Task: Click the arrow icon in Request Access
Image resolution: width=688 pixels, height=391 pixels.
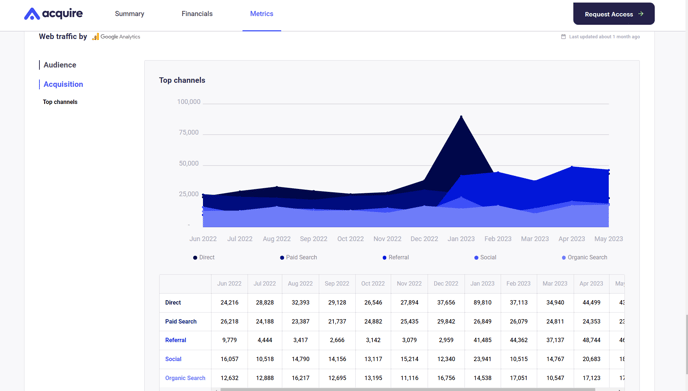Action: coord(641,14)
